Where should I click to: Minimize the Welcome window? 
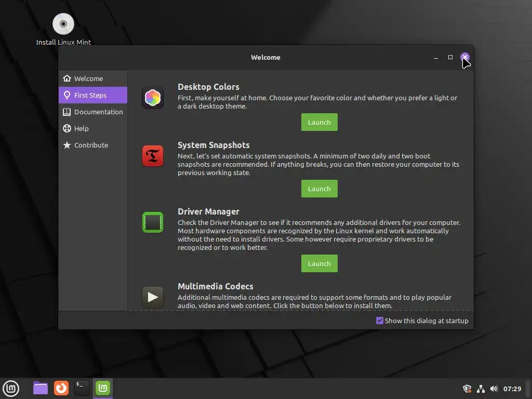[x=436, y=57]
